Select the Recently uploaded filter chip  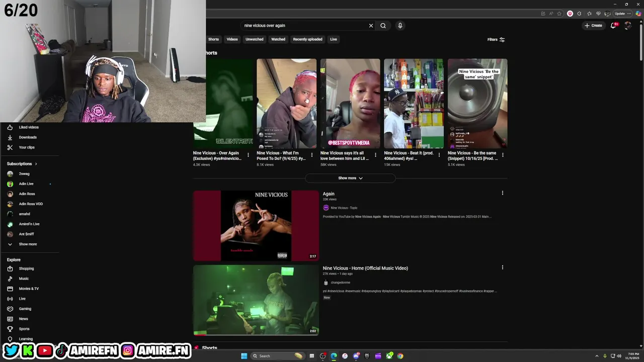(307, 39)
